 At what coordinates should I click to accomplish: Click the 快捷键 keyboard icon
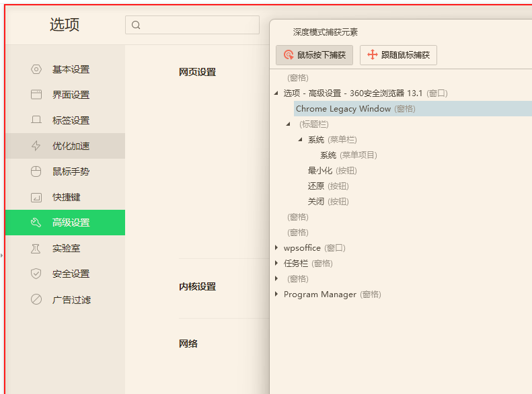tap(36, 198)
